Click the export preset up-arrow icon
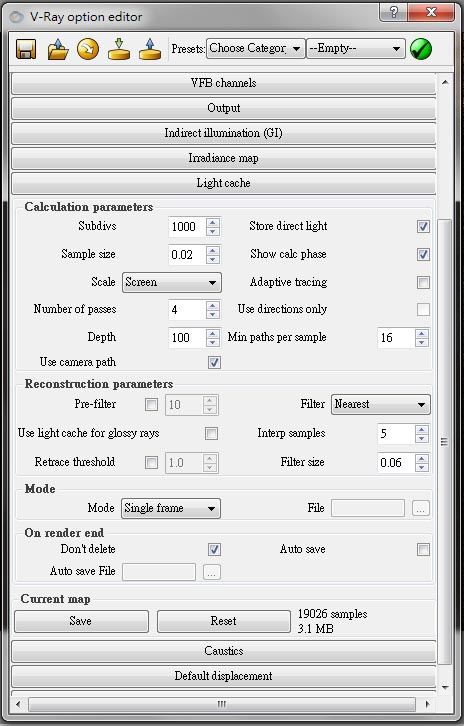464x726 pixels. pyautogui.click(x=150, y=49)
